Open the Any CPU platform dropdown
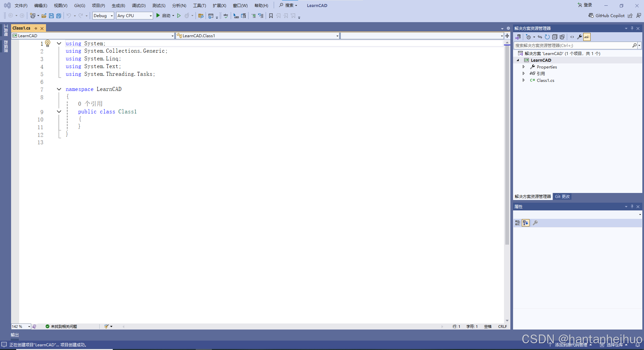Image resolution: width=644 pixels, height=350 pixels. coord(135,16)
